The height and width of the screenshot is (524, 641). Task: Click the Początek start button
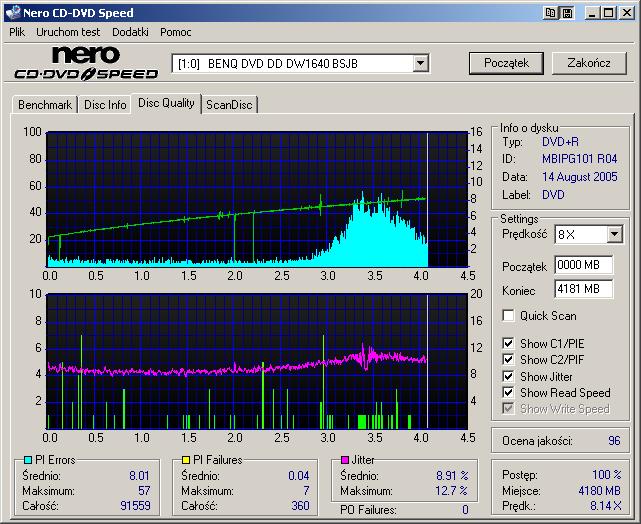[x=506, y=63]
